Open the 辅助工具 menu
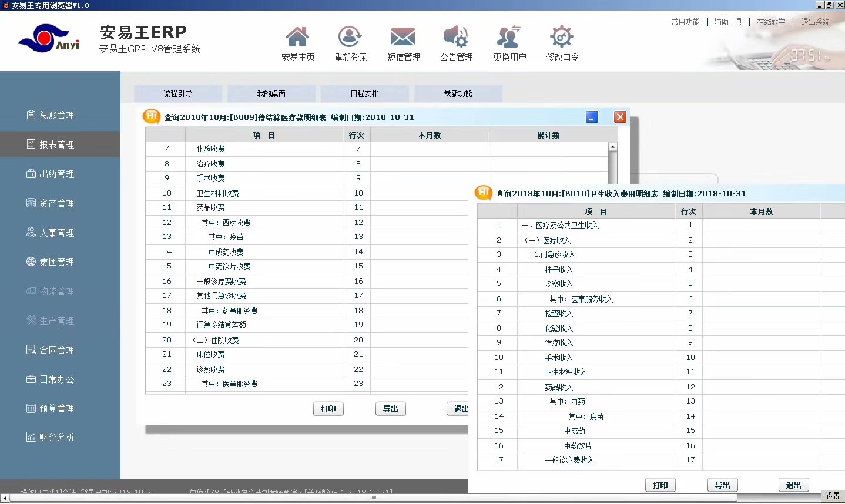This screenshot has width=845, height=504. (x=728, y=22)
